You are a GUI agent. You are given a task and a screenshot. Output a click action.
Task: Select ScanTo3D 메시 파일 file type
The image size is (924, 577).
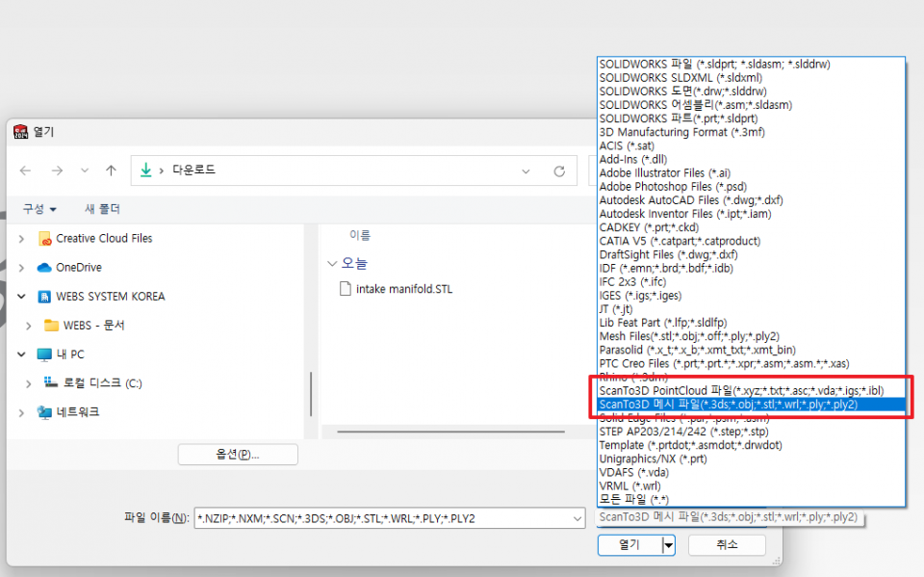click(751, 405)
